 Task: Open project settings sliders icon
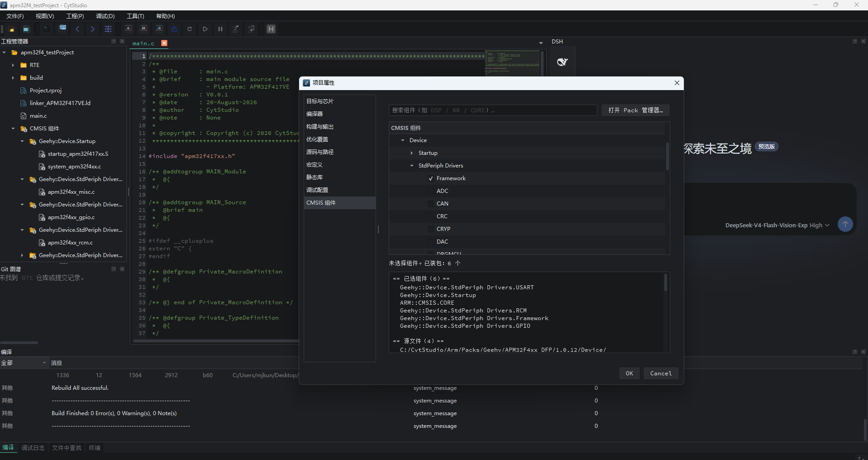click(108, 29)
